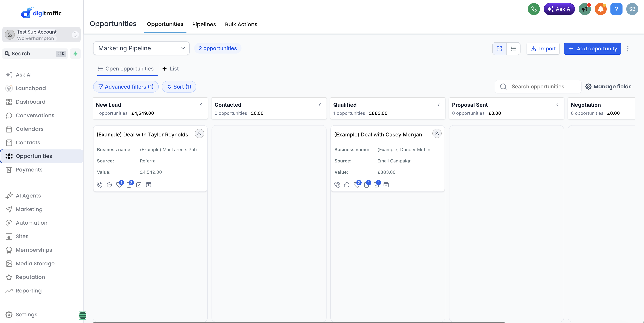Viewport: 644px width, 323px height.
Task: Click the 2 opportunities badge
Action: click(x=218, y=48)
